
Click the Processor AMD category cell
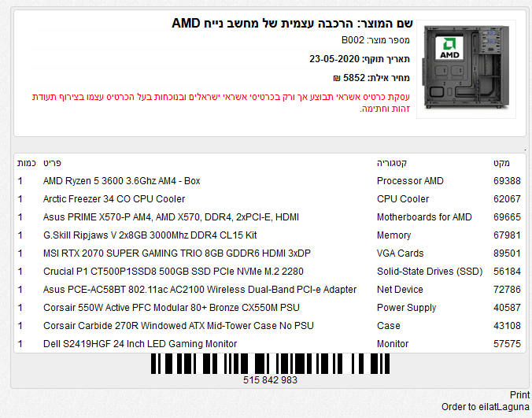pyautogui.click(x=410, y=181)
